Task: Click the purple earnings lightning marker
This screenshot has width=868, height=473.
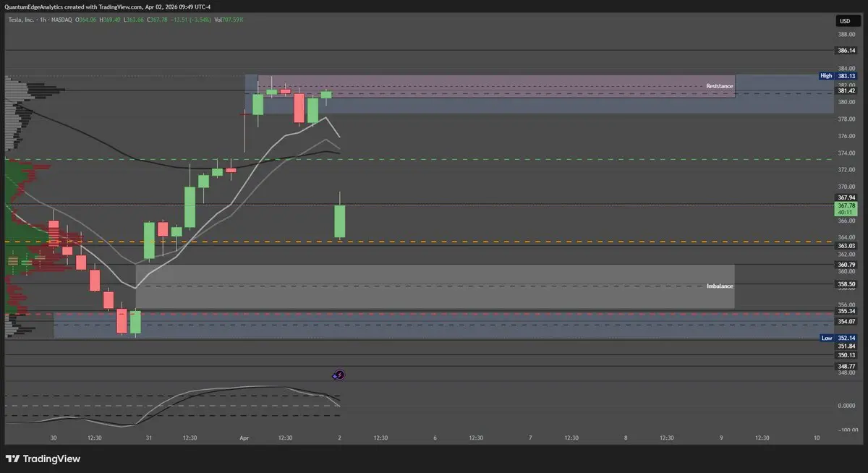Action: (340, 375)
